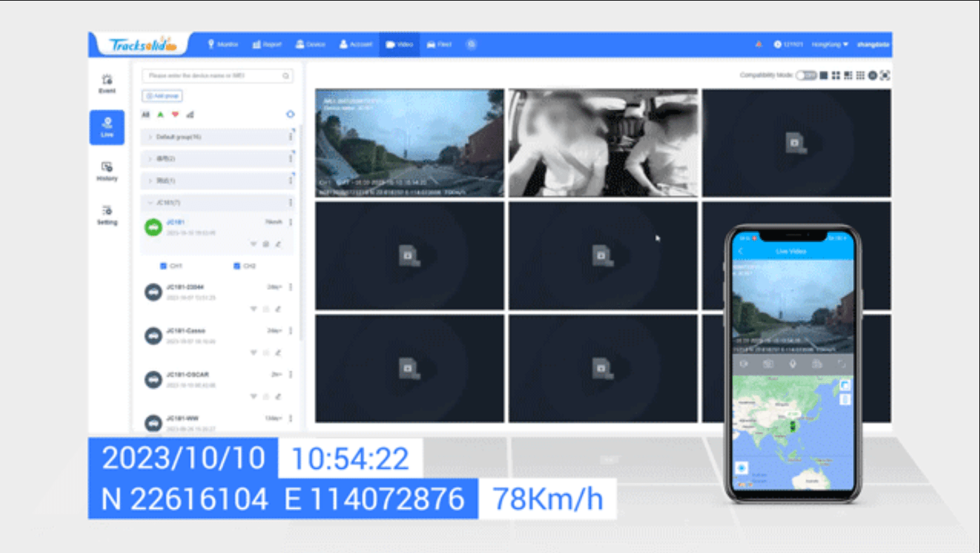Open the Setting sidebar section
The height and width of the screenshot is (553, 980).
point(107,215)
